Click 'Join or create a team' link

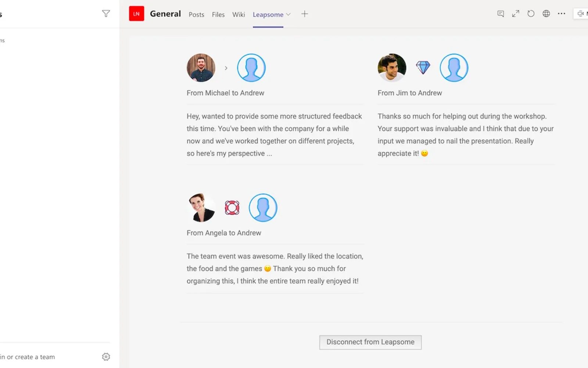(x=27, y=357)
